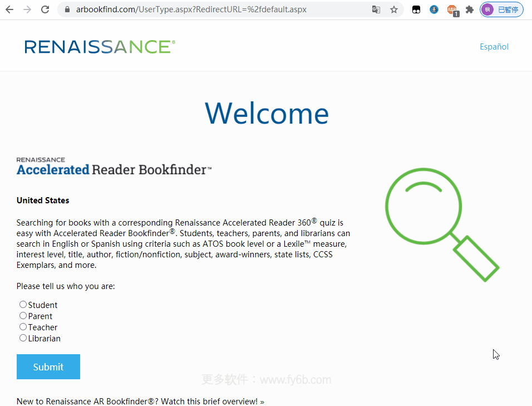
Task: Open the ABP ad blocker extension
Action: click(452, 10)
